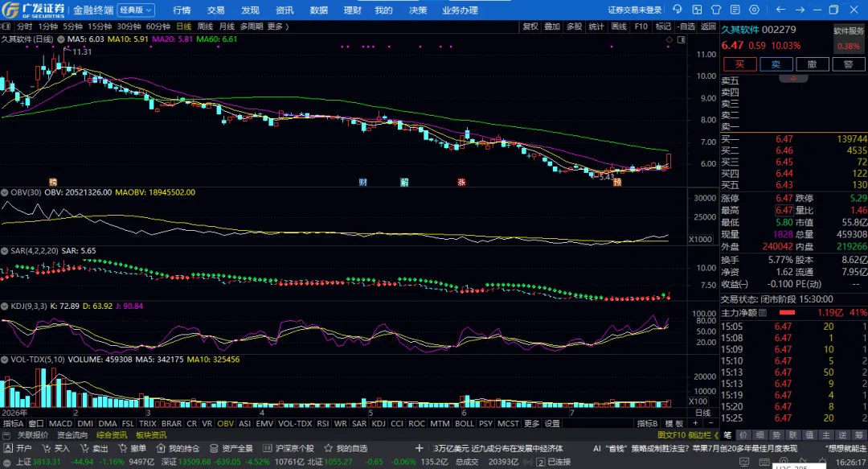Toggle the side panel icon above price axis
868x469 pixels.
click(x=681, y=40)
